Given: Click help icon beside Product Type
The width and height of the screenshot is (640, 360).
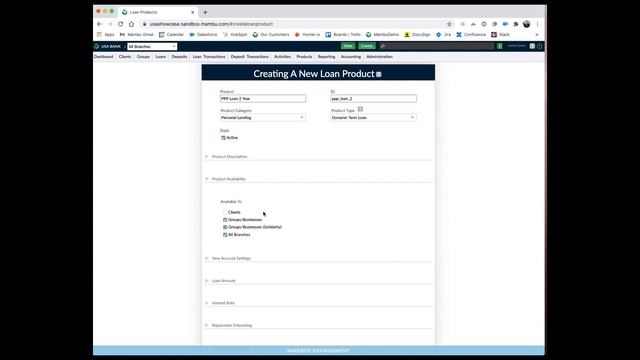Looking at the screenshot, I should [x=360, y=109].
